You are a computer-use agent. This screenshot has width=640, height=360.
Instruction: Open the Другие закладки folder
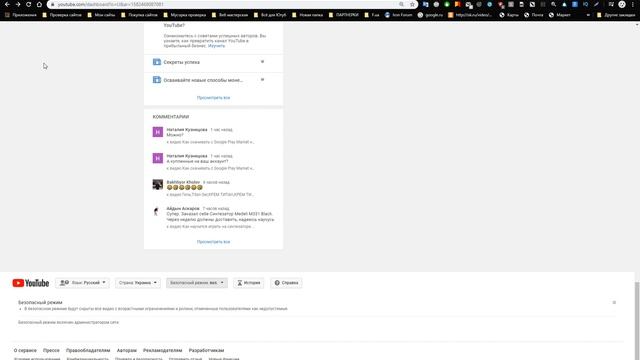[616, 15]
